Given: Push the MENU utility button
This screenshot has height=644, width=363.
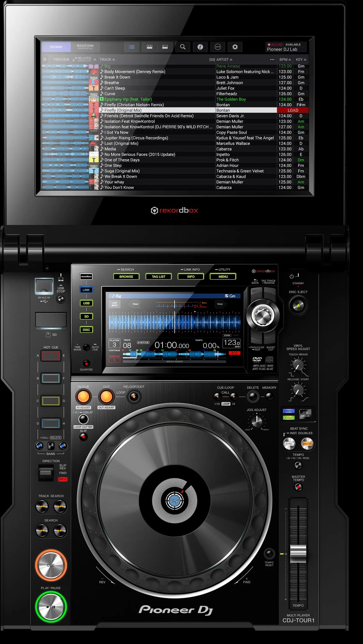Looking at the screenshot, I should click(223, 276).
